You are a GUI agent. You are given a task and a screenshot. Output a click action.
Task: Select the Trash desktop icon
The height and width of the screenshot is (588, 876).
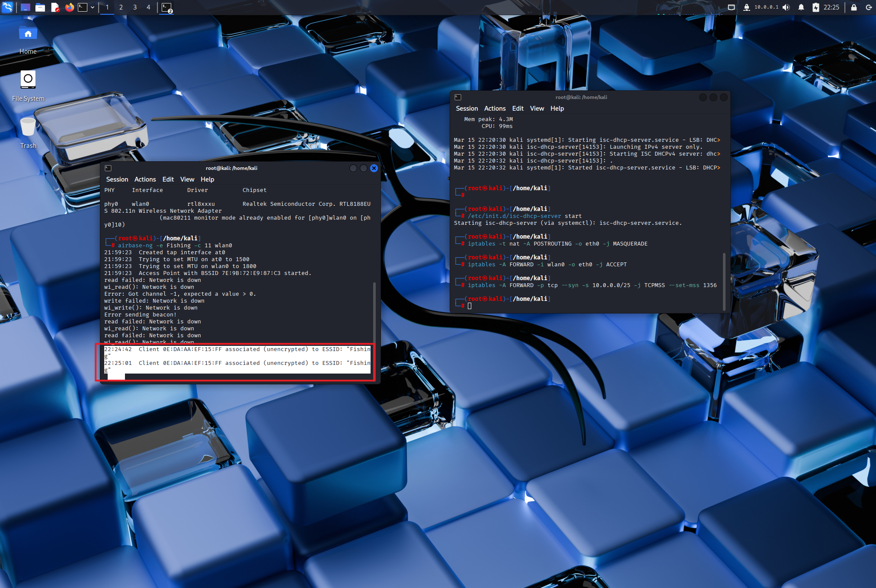pyautogui.click(x=28, y=133)
